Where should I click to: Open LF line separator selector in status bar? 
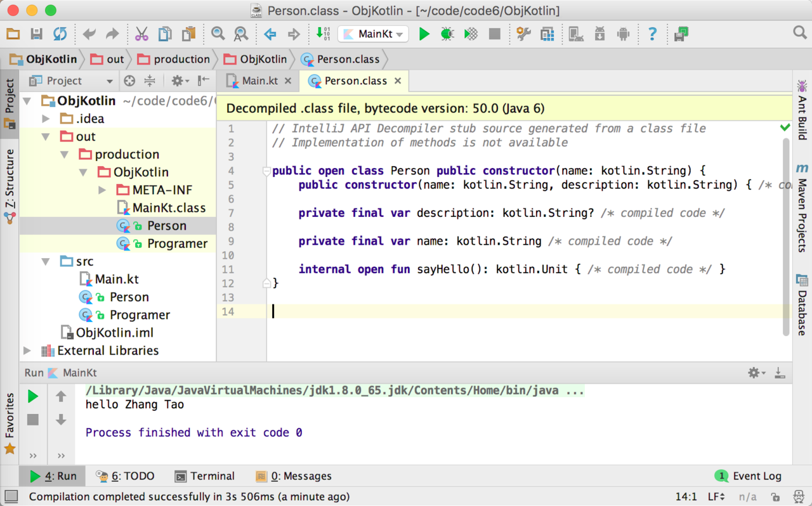[x=716, y=496]
